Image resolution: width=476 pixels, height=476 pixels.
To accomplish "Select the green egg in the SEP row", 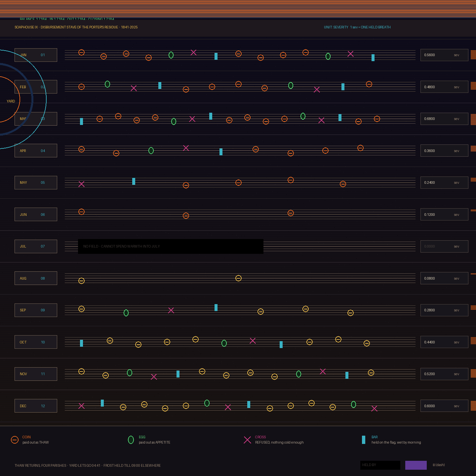I will point(126,313).
